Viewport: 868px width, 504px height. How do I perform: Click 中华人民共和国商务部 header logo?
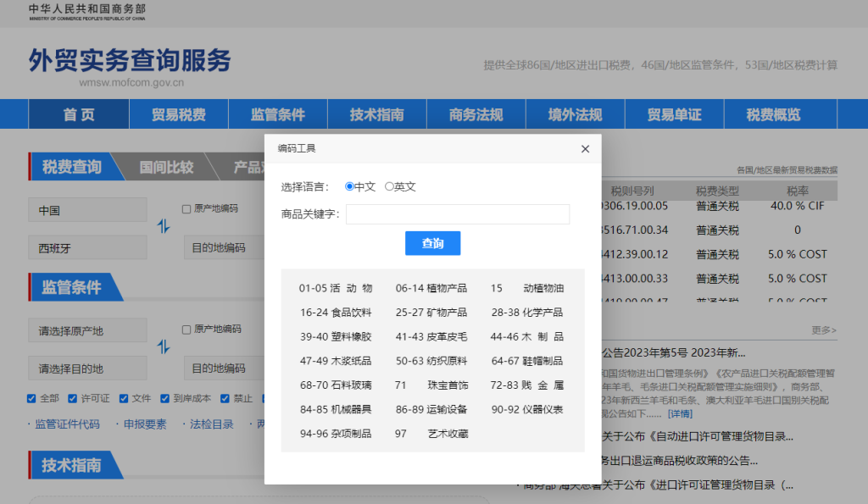click(x=87, y=12)
